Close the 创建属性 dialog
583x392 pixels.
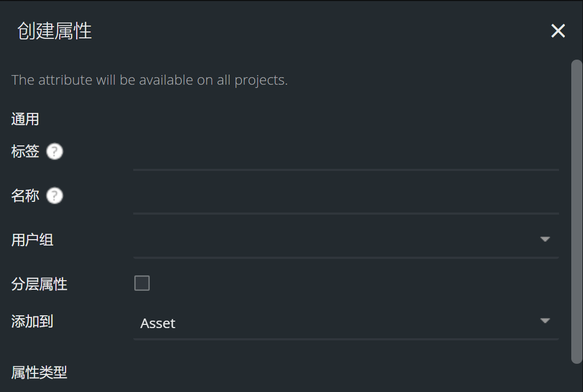(558, 31)
